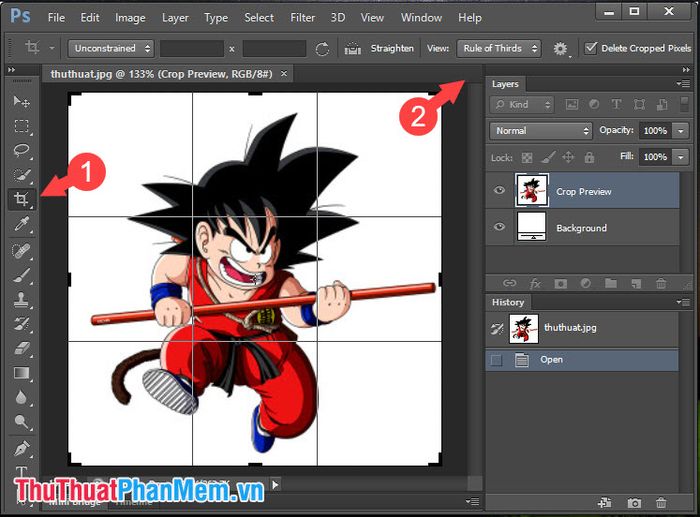This screenshot has height=517, width=700.
Task: Select the Open history state
Action: (x=582, y=360)
